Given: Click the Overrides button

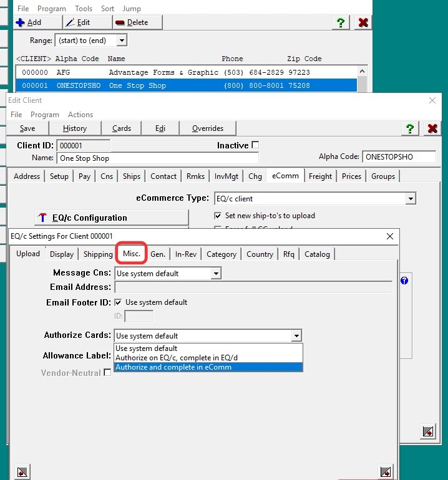Looking at the screenshot, I should [208, 128].
